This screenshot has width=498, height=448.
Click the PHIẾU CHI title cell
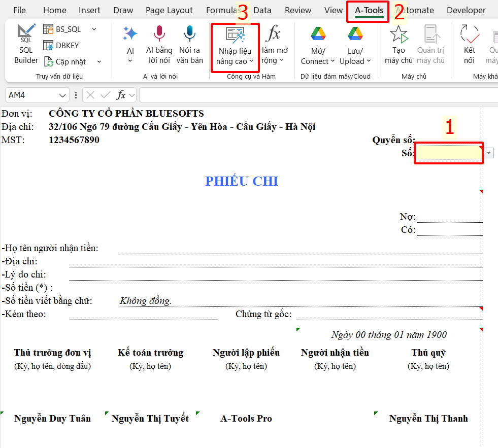click(x=242, y=182)
